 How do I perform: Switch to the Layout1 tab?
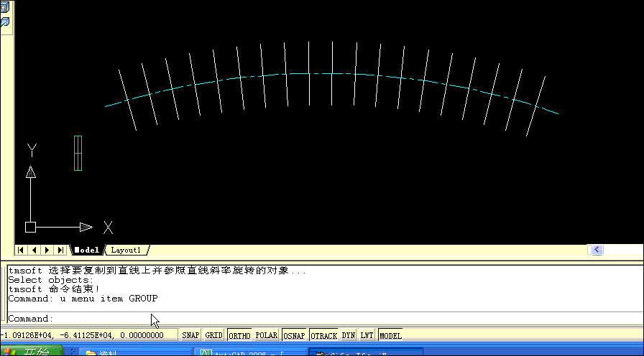126,250
